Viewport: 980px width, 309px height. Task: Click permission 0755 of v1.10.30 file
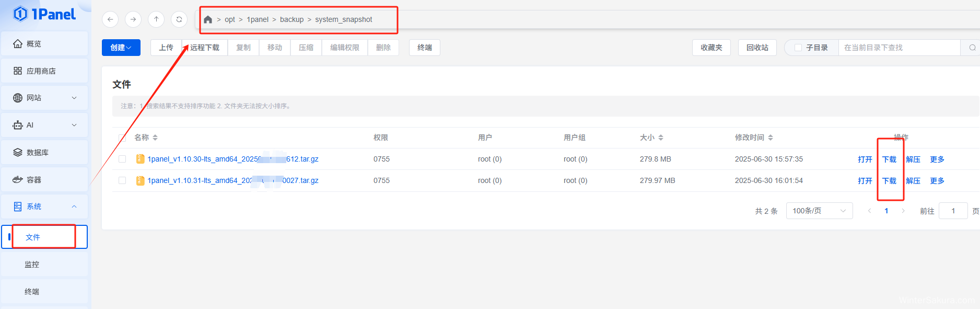click(381, 159)
